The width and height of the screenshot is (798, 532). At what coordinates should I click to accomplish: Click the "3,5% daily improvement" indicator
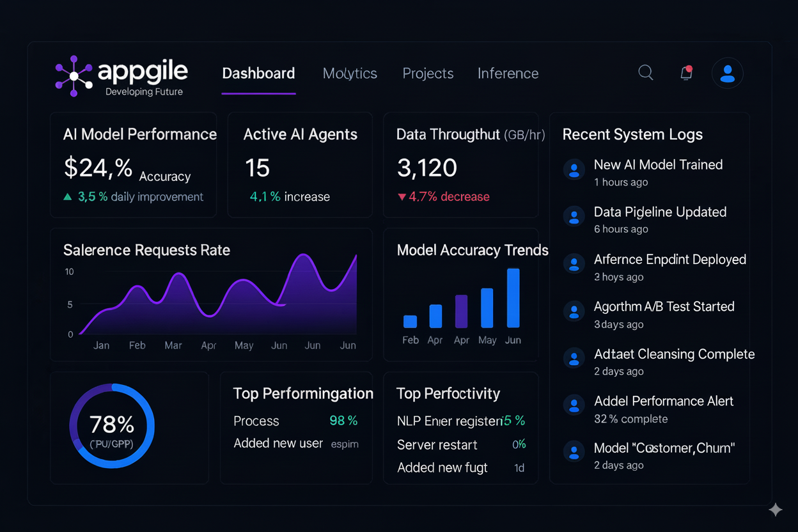pos(132,197)
